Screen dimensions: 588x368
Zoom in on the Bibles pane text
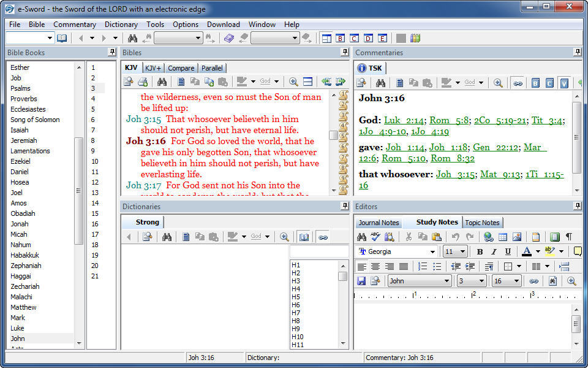293,82
